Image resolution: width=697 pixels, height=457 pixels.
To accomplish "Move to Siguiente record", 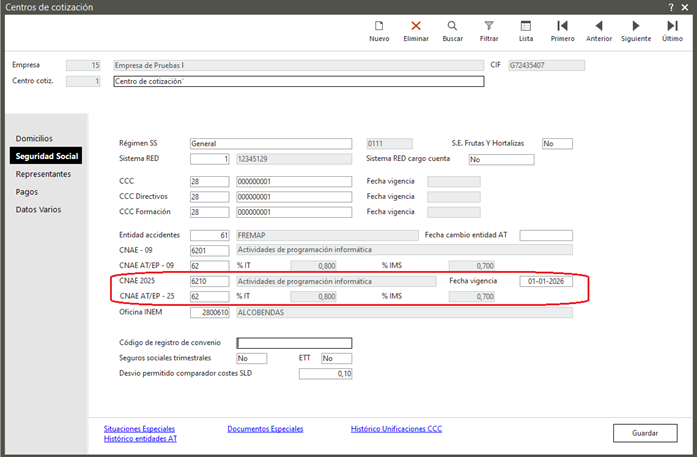I will click(636, 30).
